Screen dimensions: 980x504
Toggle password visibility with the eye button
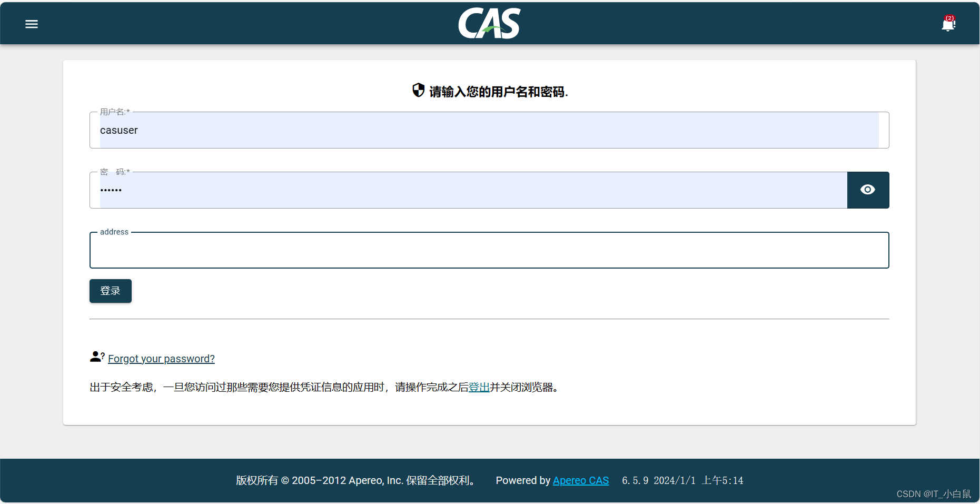click(x=867, y=190)
